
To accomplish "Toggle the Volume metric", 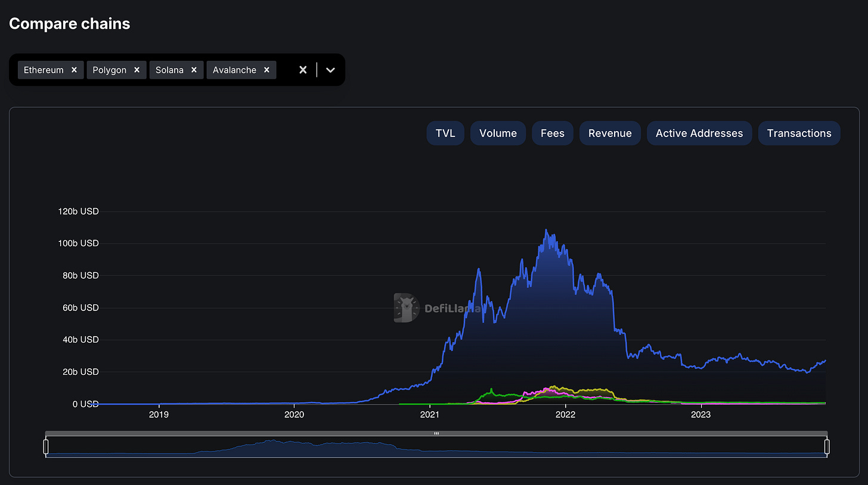I will click(498, 133).
